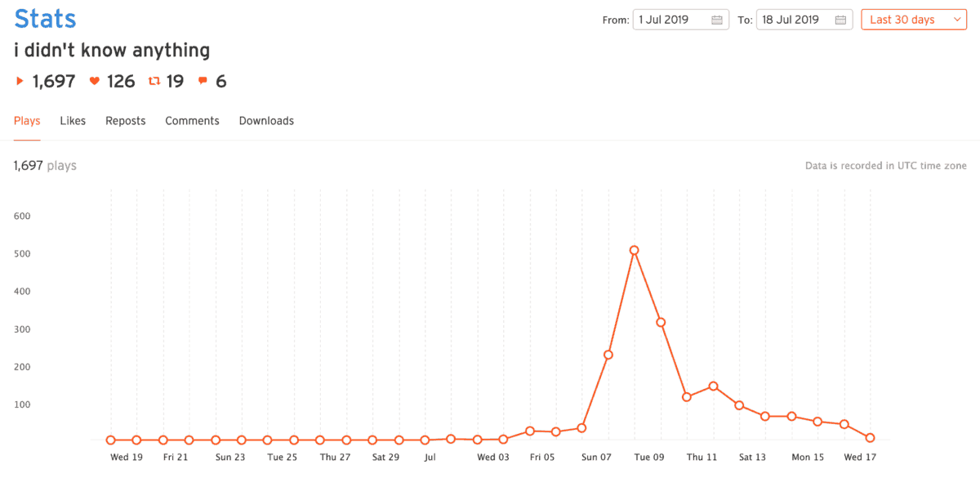980x487 pixels.
Task: Click the comment icon showing 6
Action: (x=203, y=81)
